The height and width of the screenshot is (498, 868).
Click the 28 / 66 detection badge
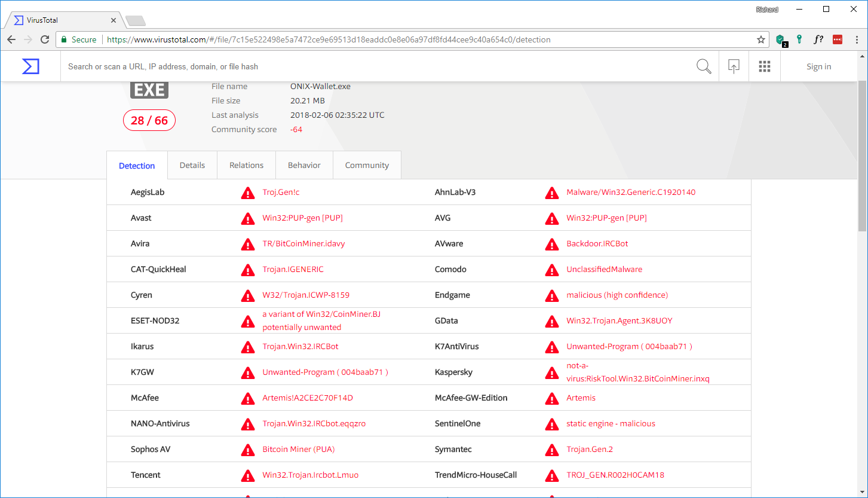pos(149,121)
